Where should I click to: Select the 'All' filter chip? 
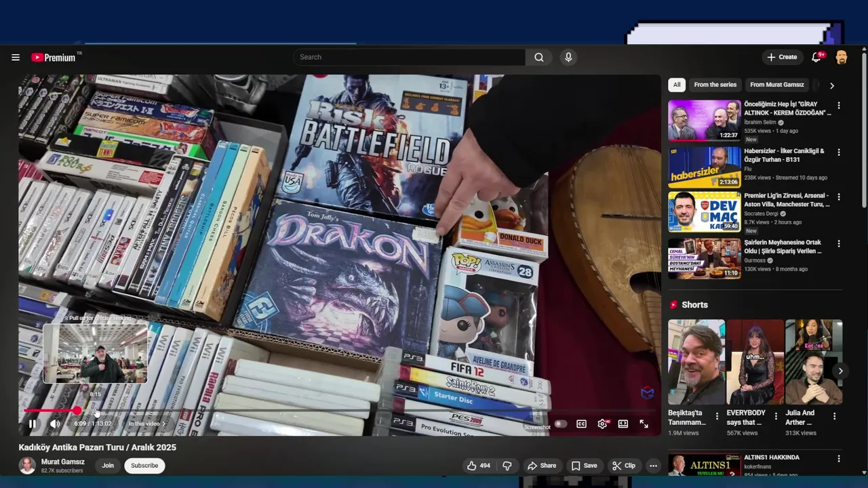point(677,85)
